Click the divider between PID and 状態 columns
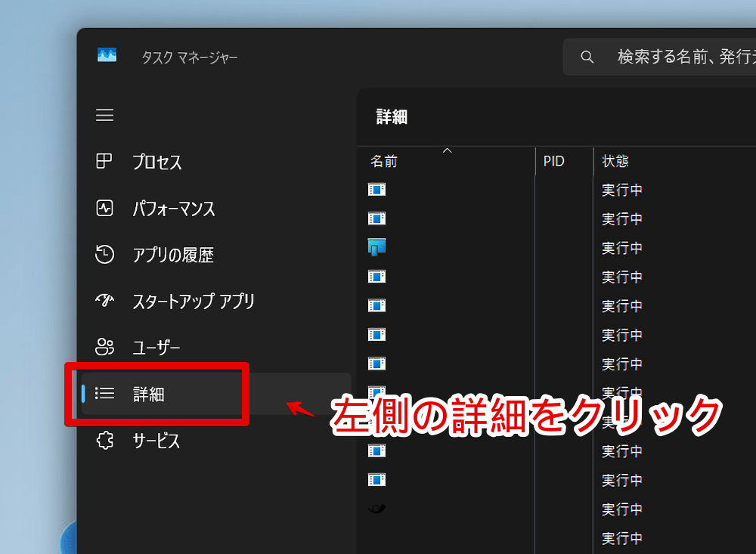The width and height of the screenshot is (756, 554). point(593,162)
